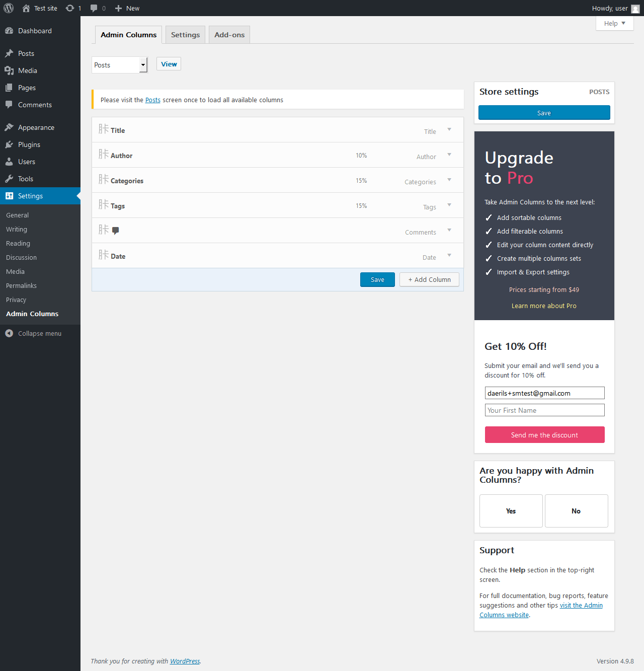The height and width of the screenshot is (671, 644).
Task: Click the Dashboard gauge icon
Action: click(9, 31)
